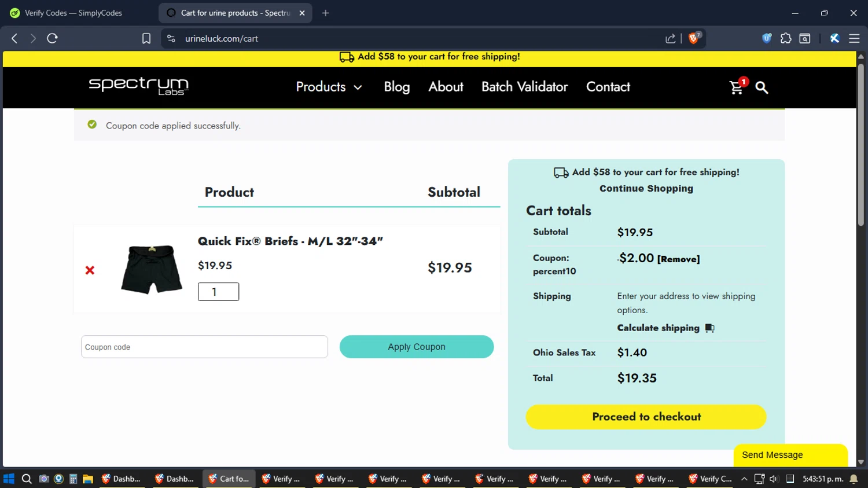Open the Calculator taskbar icon
This screenshot has width=868, height=488.
tap(73, 479)
